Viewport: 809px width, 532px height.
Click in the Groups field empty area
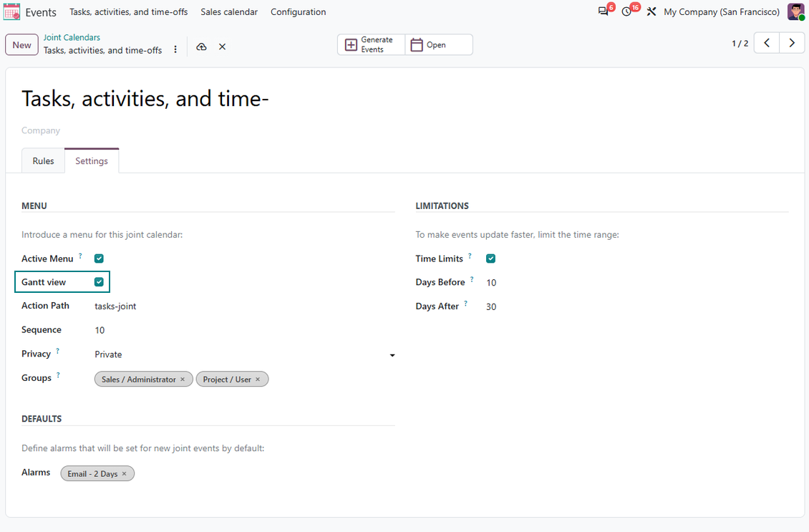pos(331,379)
